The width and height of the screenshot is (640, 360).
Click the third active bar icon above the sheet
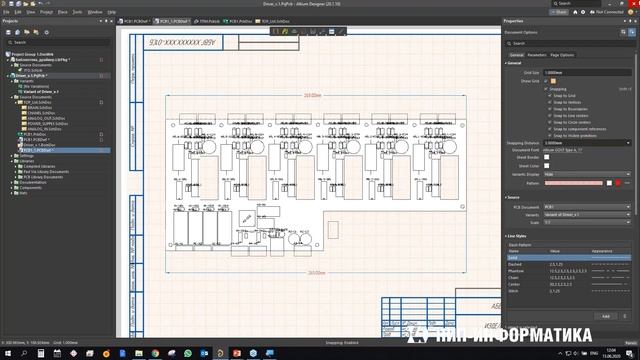click(x=294, y=31)
